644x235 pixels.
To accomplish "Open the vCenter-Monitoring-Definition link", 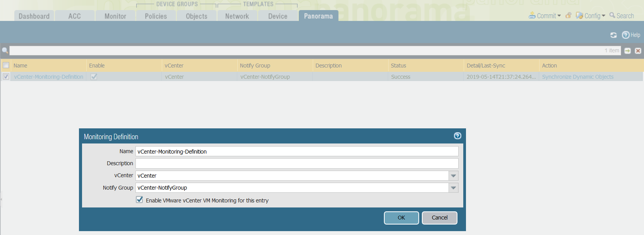I will (49, 77).
